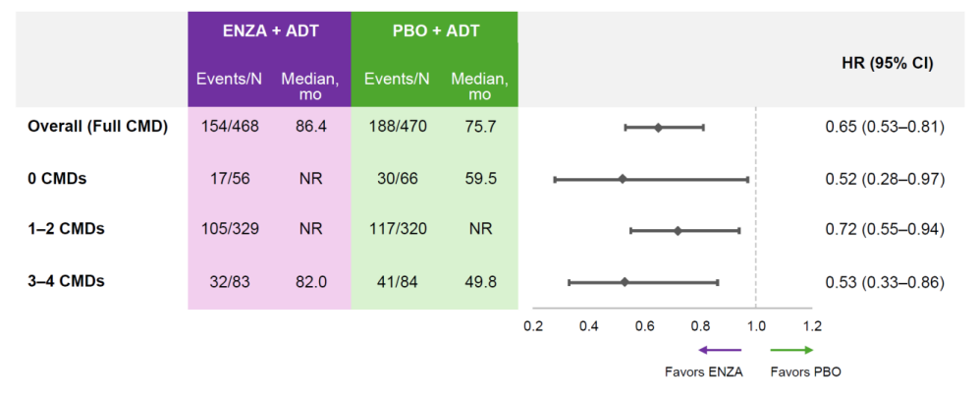
Task: Click the PBO + ADT green header
Action: [x=434, y=31]
